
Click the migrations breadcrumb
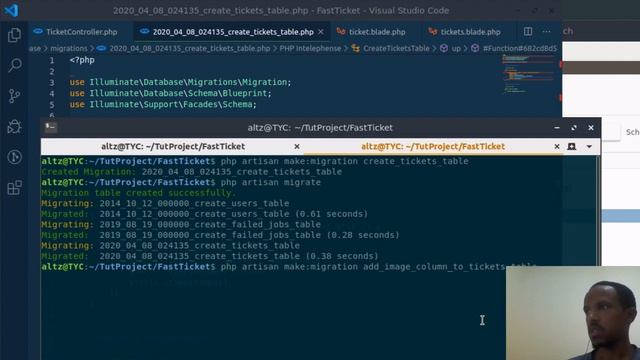pos(69,49)
